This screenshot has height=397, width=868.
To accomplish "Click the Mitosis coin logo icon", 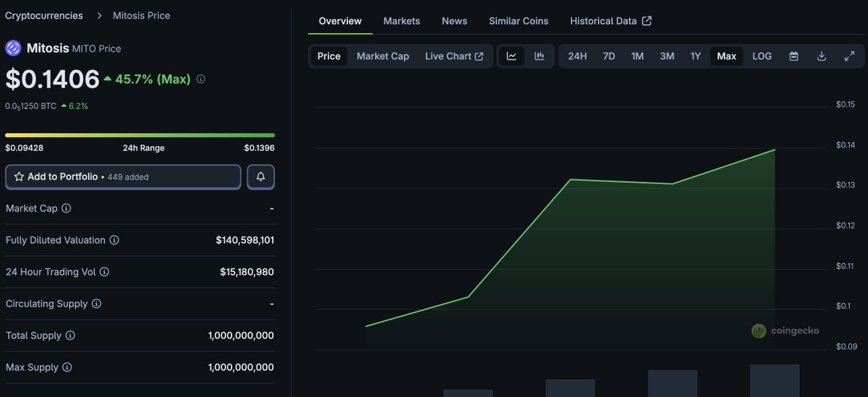I will point(13,48).
